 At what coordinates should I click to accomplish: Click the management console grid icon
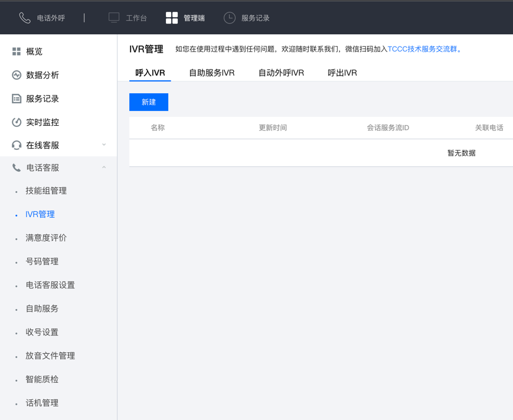point(172,18)
